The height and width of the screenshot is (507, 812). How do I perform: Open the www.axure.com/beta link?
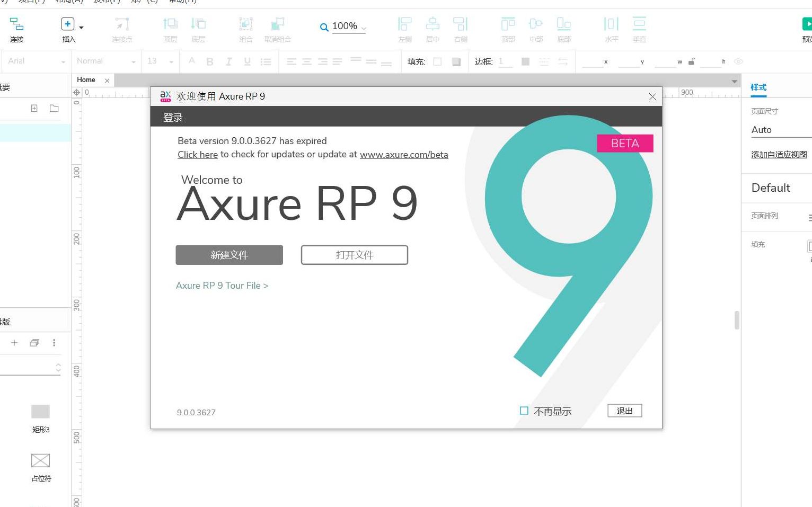click(404, 155)
